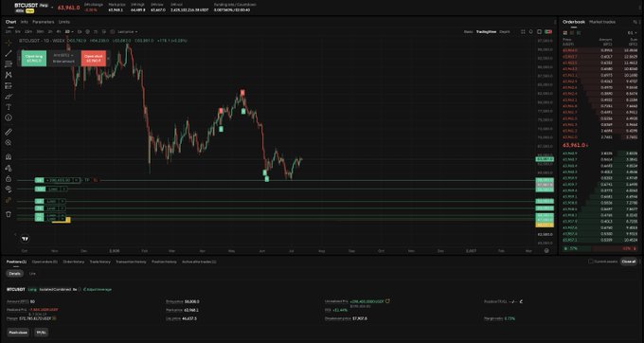The image size is (644, 343).
Task: Switch to the Info tab
Action: click(25, 22)
